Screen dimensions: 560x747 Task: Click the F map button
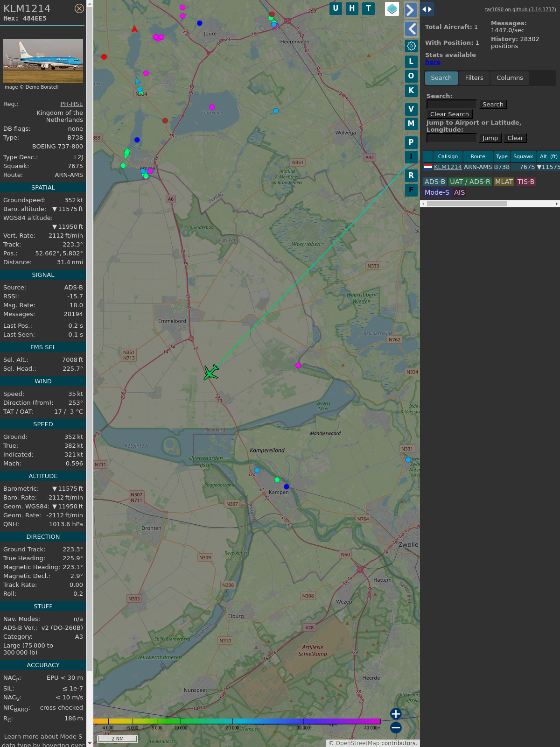(x=411, y=190)
